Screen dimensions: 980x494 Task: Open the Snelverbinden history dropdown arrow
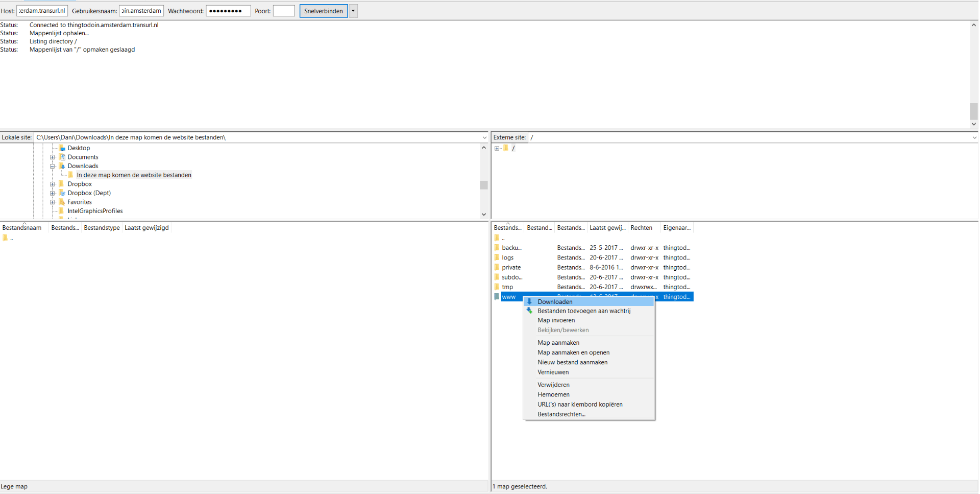point(353,11)
